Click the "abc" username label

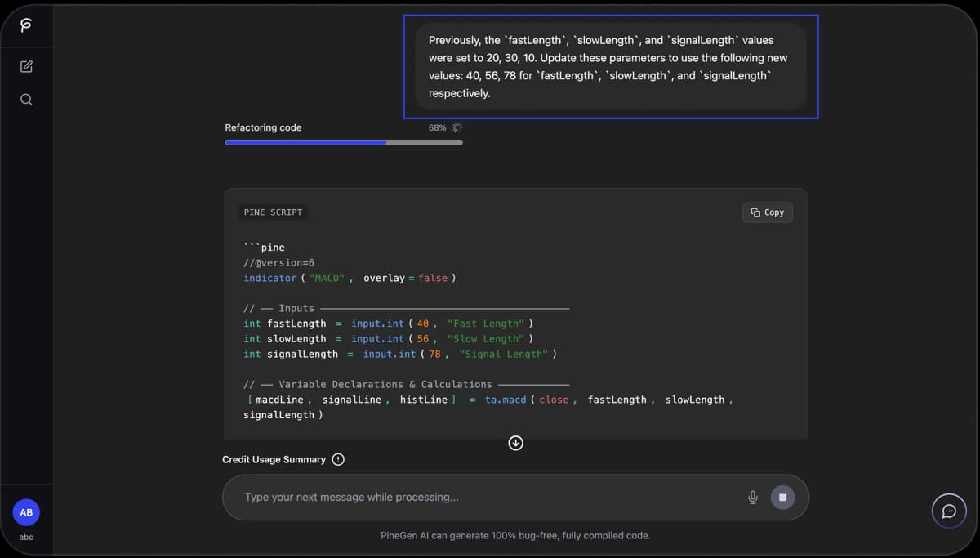[26, 537]
